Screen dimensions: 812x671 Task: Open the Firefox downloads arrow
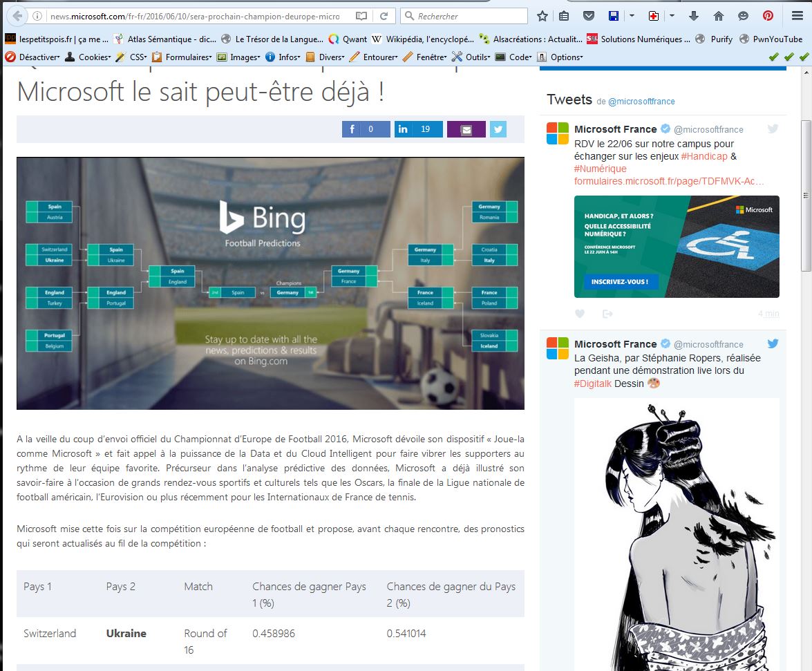click(x=695, y=16)
